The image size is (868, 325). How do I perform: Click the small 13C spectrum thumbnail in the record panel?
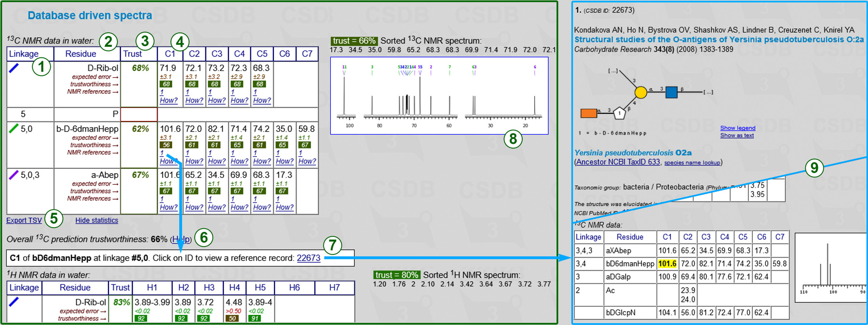click(x=830, y=268)
